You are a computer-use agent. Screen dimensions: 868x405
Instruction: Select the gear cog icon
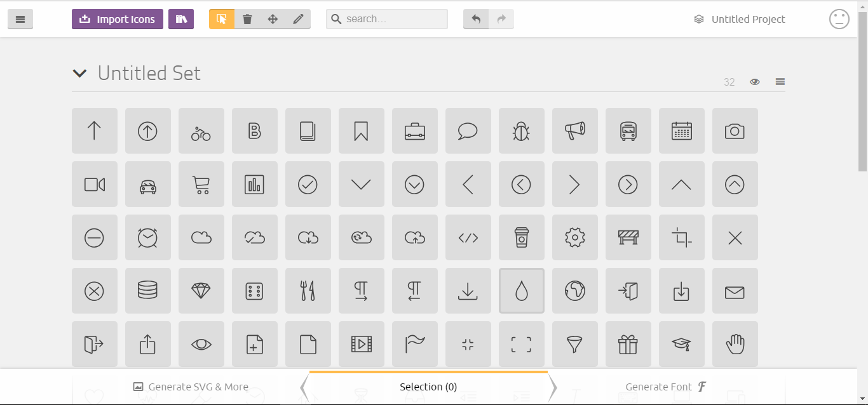(575, 237)
